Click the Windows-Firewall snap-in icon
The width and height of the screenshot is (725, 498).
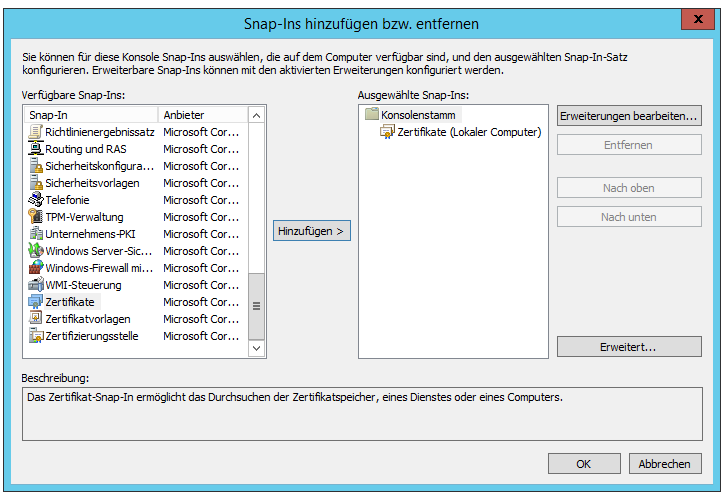(x=36, y=268)
